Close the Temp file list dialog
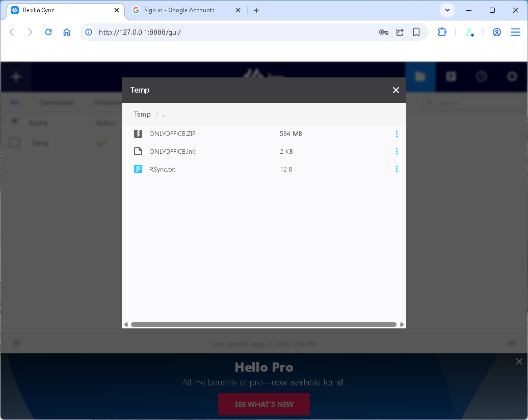The image size is (528, 420). pos(395,90)
